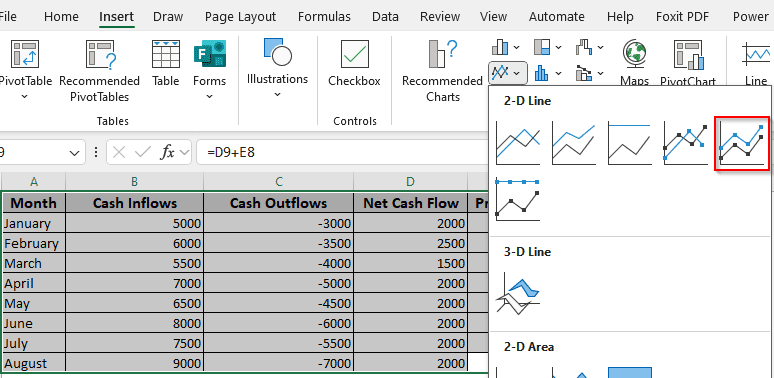Insert a Line sparkline
This screenshot has height=378, width=774.
click(756, 63)
